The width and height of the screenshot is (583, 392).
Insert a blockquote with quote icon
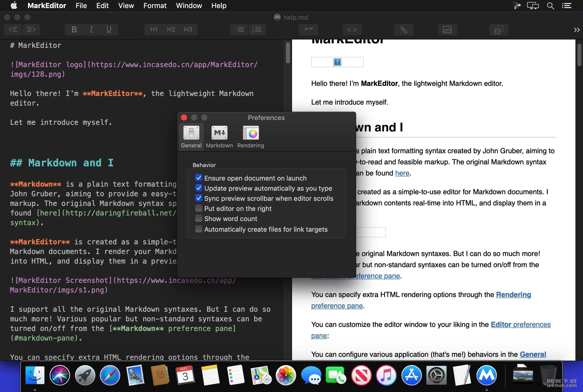coord(308,30)
